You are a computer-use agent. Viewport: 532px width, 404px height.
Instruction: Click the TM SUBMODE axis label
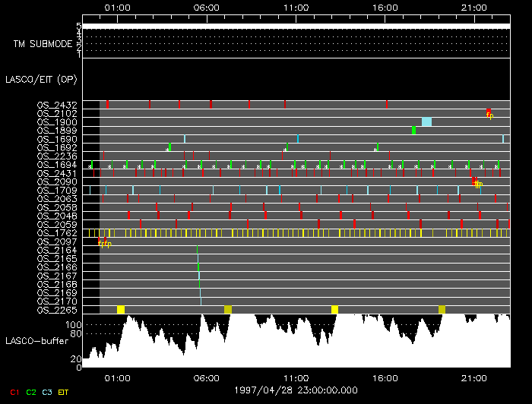pyautogui.click(x=43, y=43)
